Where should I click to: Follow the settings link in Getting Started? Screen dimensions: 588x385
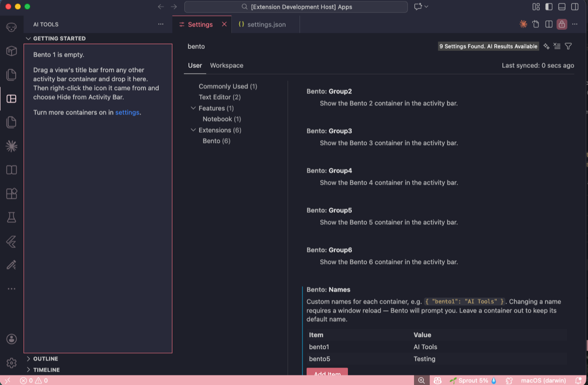(x=127, y=112)
